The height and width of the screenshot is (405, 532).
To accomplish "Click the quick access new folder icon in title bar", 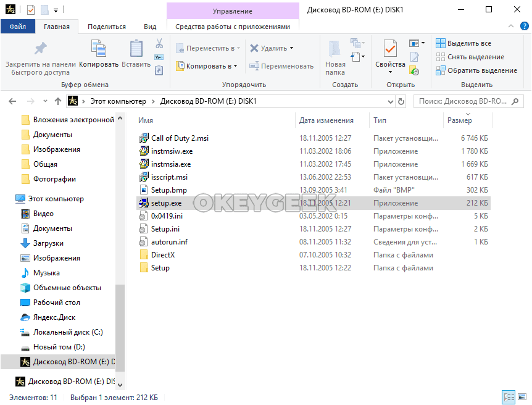I will click(x=45, y=10).
